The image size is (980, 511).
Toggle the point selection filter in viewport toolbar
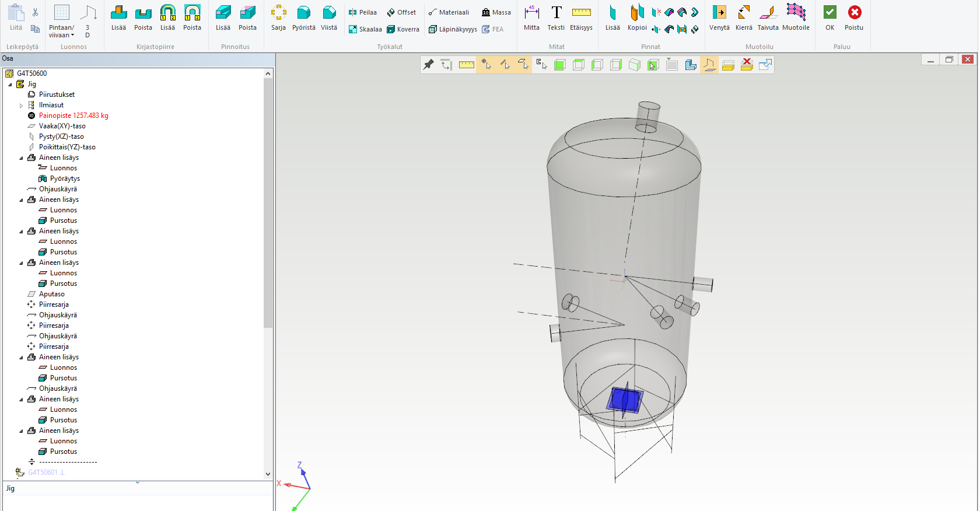click(x=486, y=65)
